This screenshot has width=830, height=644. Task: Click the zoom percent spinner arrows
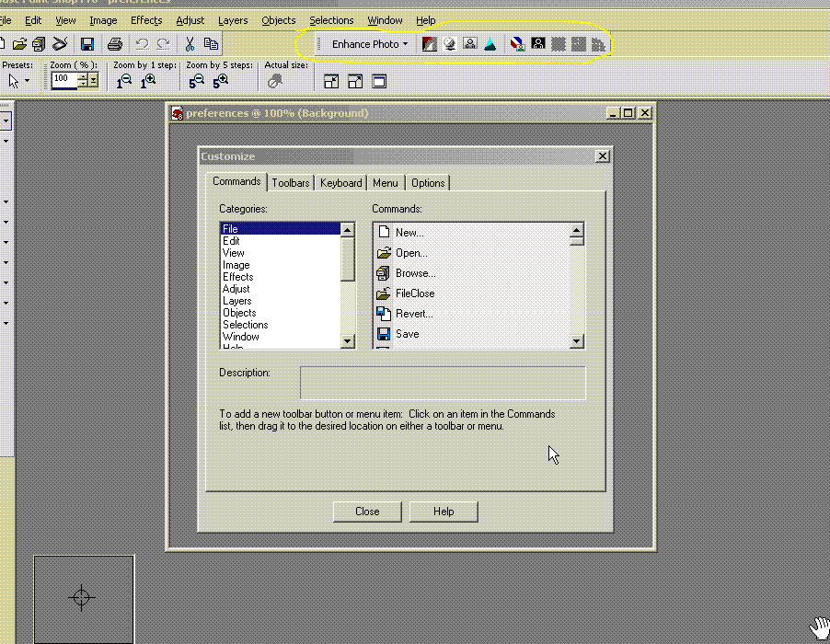[83, 80]
